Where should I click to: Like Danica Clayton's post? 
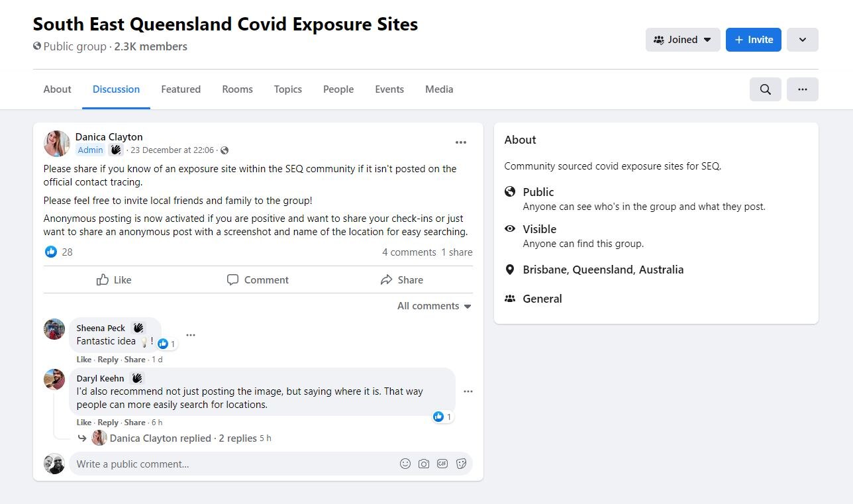coord(113,279)
